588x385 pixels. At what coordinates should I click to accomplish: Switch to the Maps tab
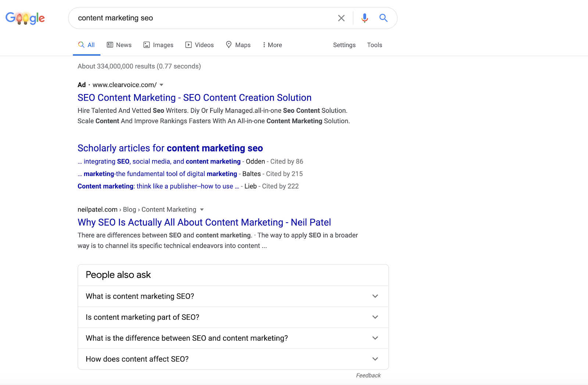point(238,45)
